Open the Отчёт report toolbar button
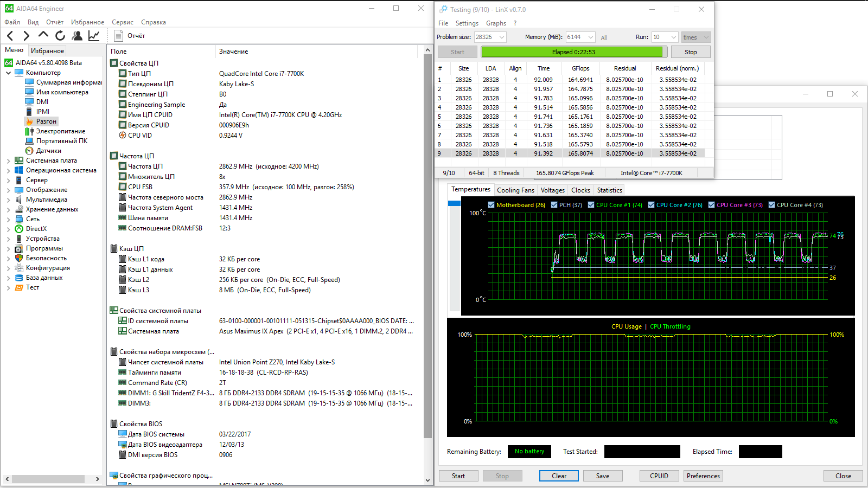The height and width of the screenshot is (488, 868). pyautogui.click(x=130, y=36)
